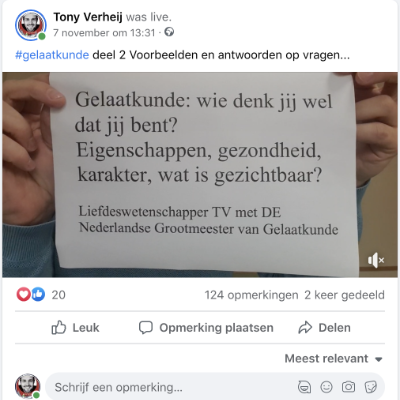Share the post via Delen
400x400 pixels.
[324, 328]
